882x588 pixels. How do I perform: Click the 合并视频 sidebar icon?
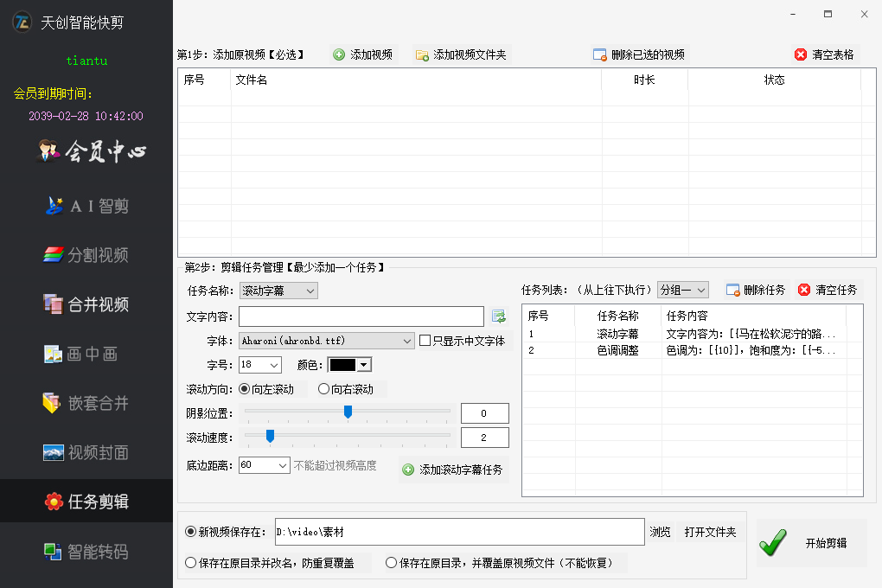(54, 304)
